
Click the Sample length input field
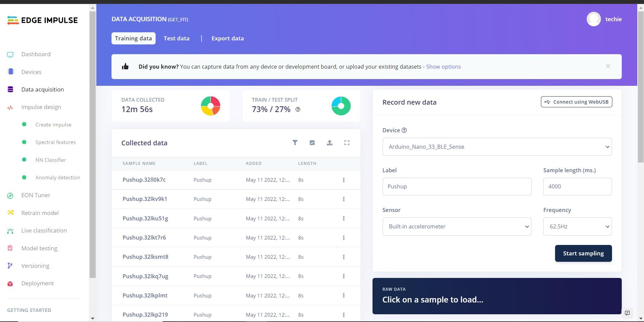click(x=577, y=186)
